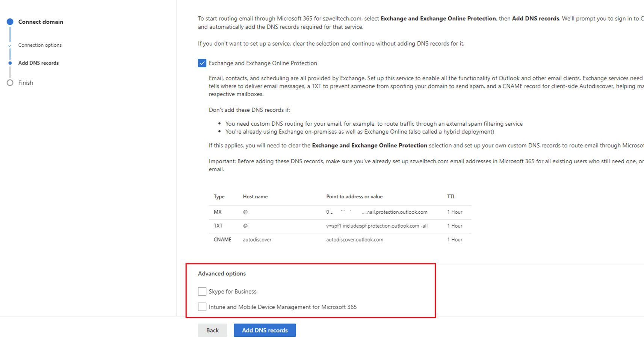
Task: Select the Connection options step in sidebar
Action: click(40, 45)
